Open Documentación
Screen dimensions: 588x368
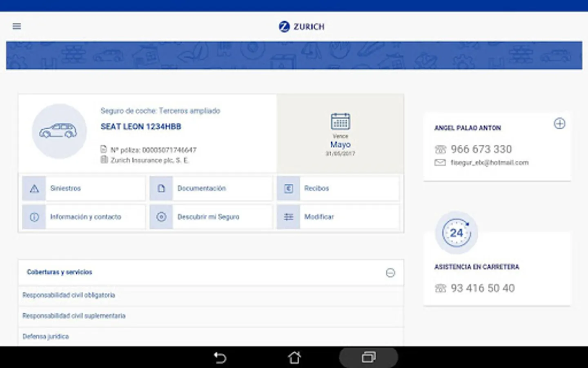click(211, 188)
